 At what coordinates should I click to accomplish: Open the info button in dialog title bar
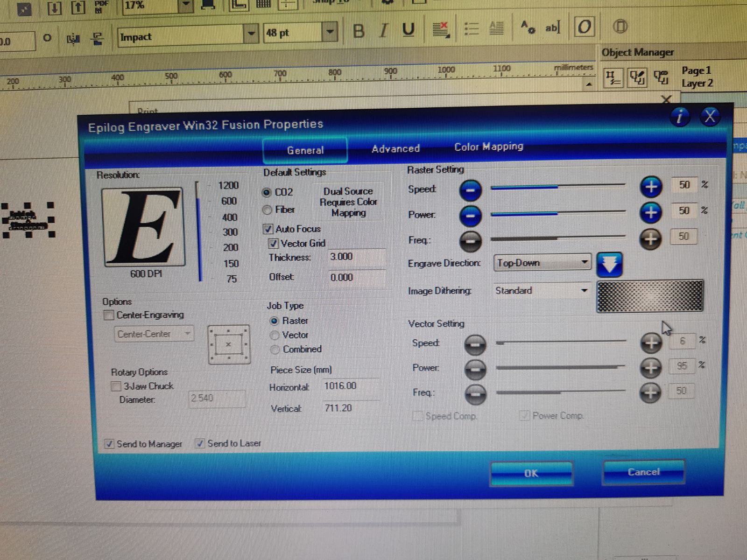pos(680,116)
